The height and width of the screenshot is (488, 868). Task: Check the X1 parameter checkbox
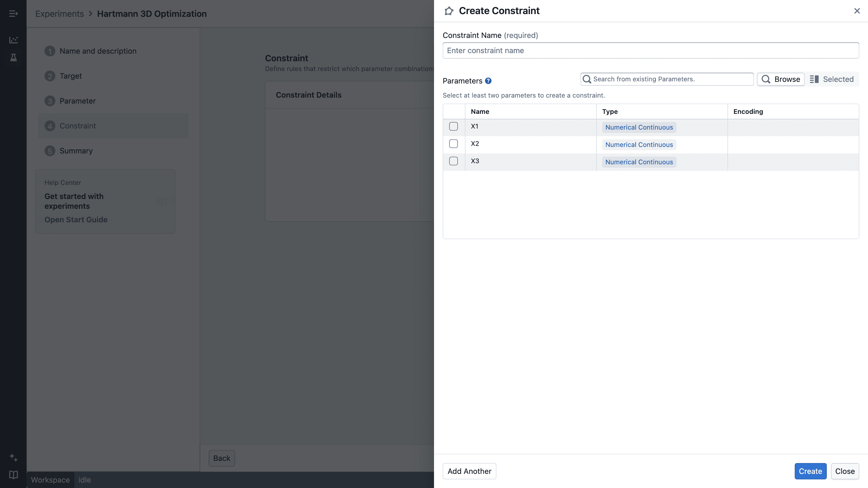454,126
